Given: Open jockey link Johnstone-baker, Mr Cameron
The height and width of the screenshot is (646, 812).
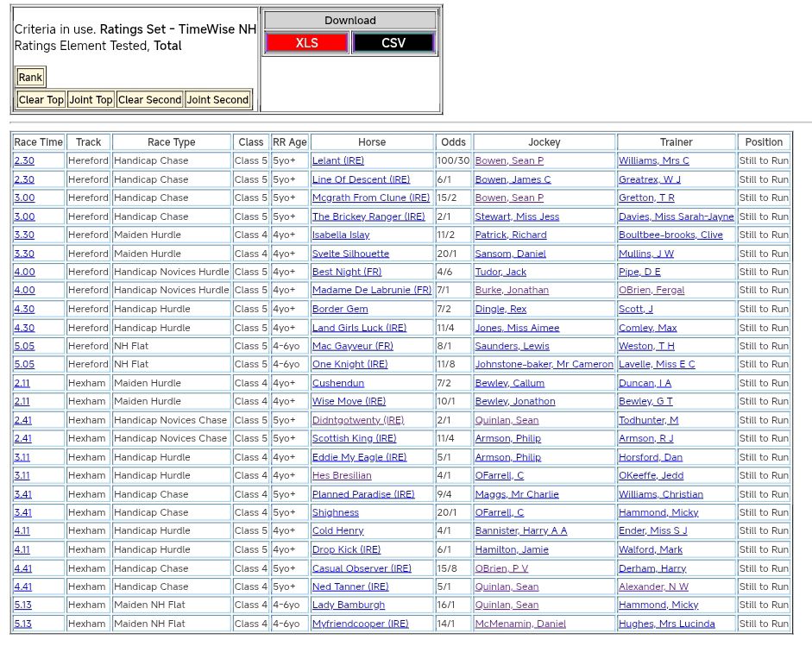Looking at the screenshot, I should pyautogui.click(x=544, y=365).
